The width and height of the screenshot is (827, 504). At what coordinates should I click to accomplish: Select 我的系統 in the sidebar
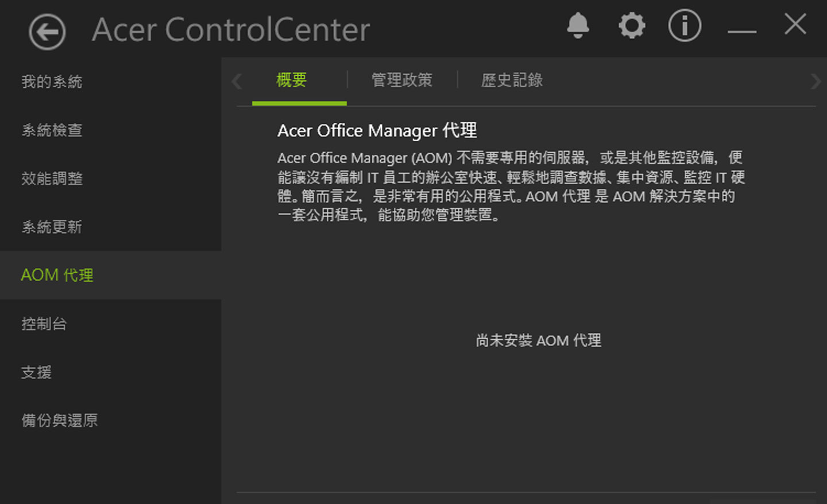pos(52,82)
